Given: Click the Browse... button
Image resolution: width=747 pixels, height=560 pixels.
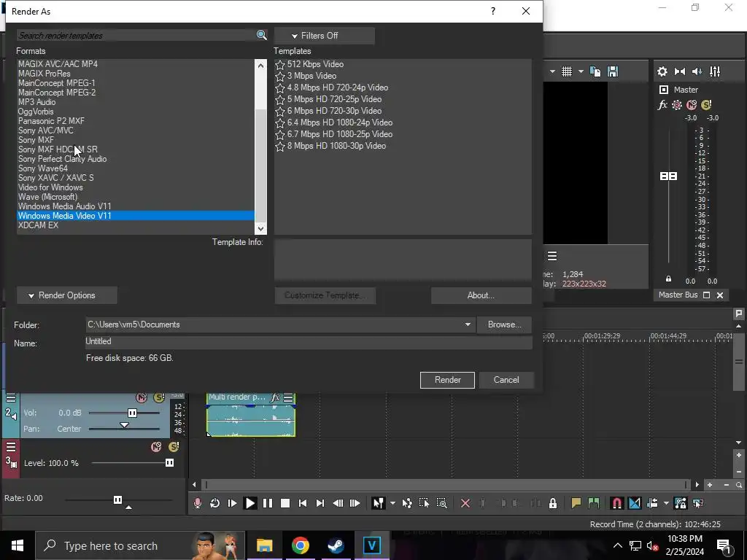Looking at the screenshot, I should click(504, 324).
